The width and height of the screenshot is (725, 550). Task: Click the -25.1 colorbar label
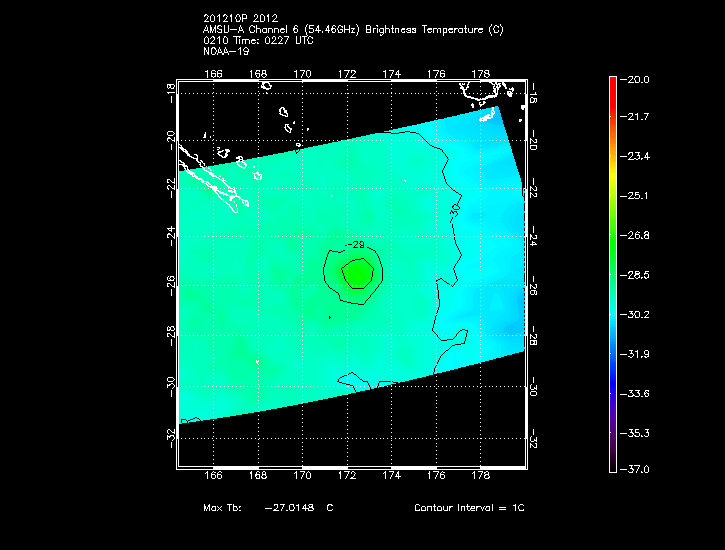(634, 196)
